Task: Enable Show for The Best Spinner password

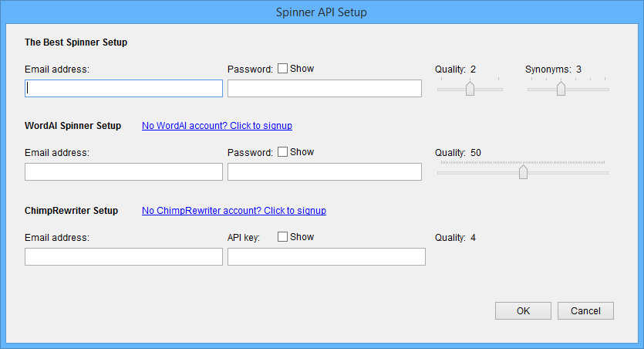Action: (x=282, y=69)
